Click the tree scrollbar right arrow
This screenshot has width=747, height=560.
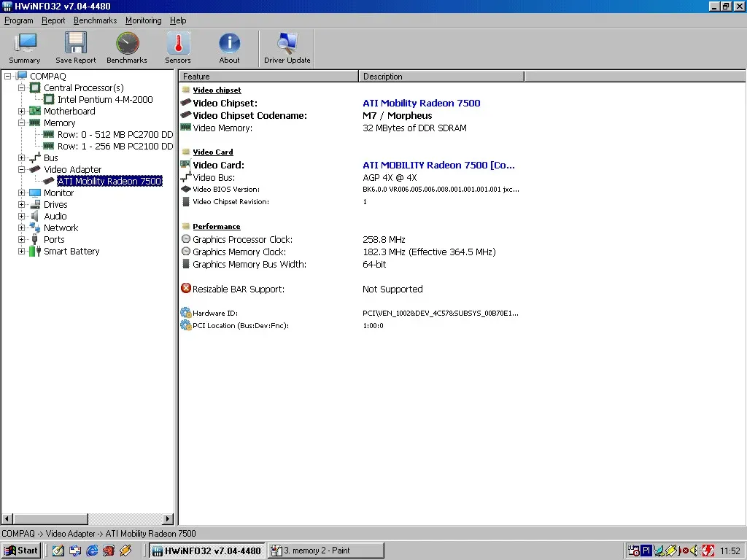(168, 518)
